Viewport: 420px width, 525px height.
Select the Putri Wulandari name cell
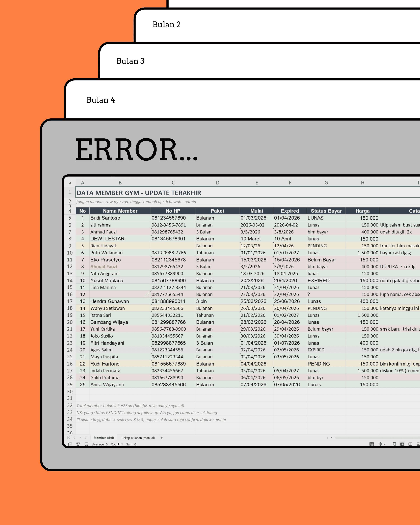tap(120, 253)
